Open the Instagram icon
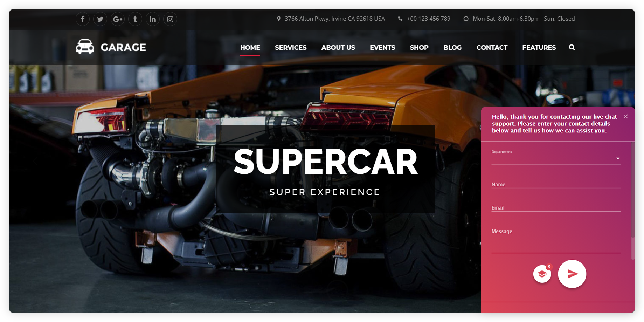 click(170, 19)
